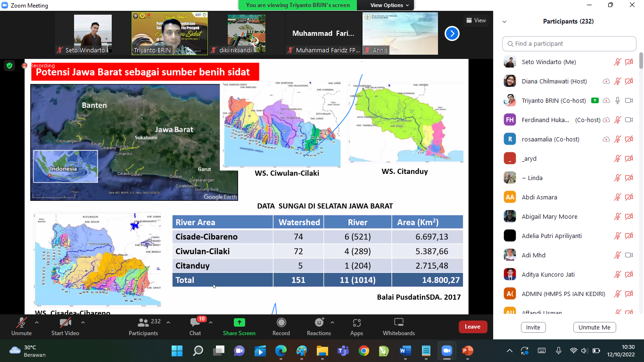Click the Share Screen icon
The width and height of the screenshot is (644, 362).
tap(239, 323)
